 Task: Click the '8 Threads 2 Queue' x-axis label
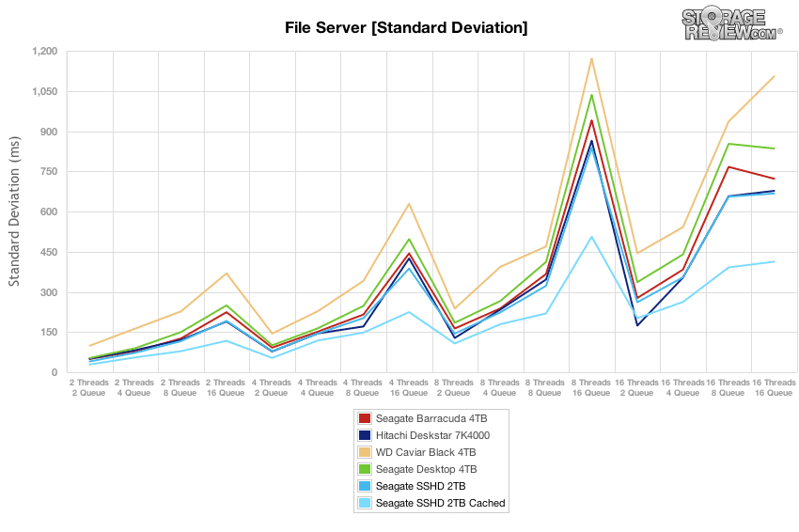(x=453, y=388)
